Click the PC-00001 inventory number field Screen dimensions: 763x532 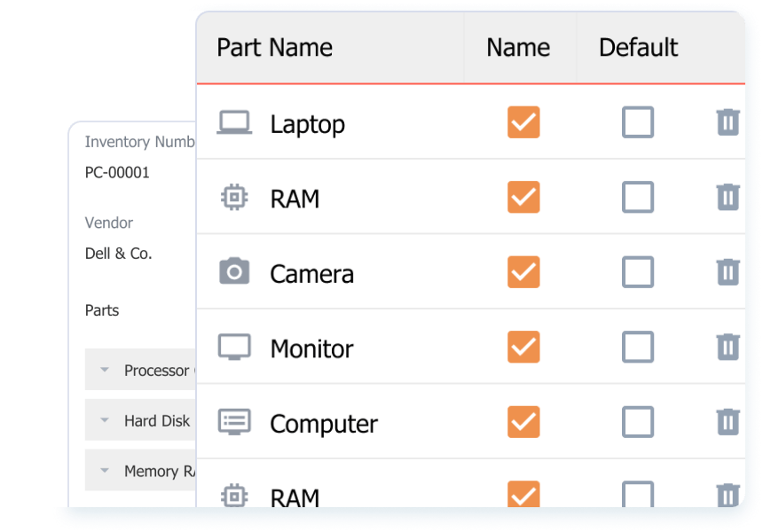(117, 173)
